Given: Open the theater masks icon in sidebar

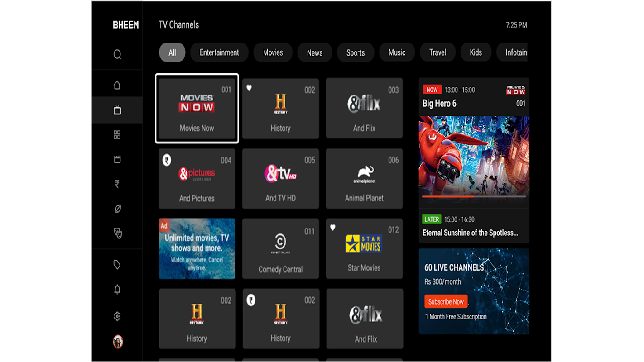Looking at the screenshot, I should coord(117,233).
